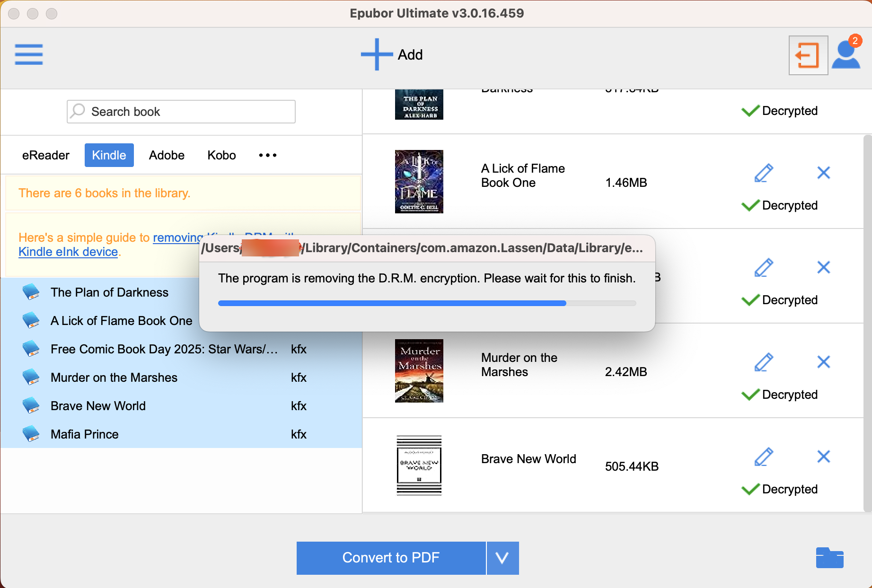Image resolution: width=872 pixels, height=588 pixels.
Task: Select the Adobe tab
Action: (167, 155)
